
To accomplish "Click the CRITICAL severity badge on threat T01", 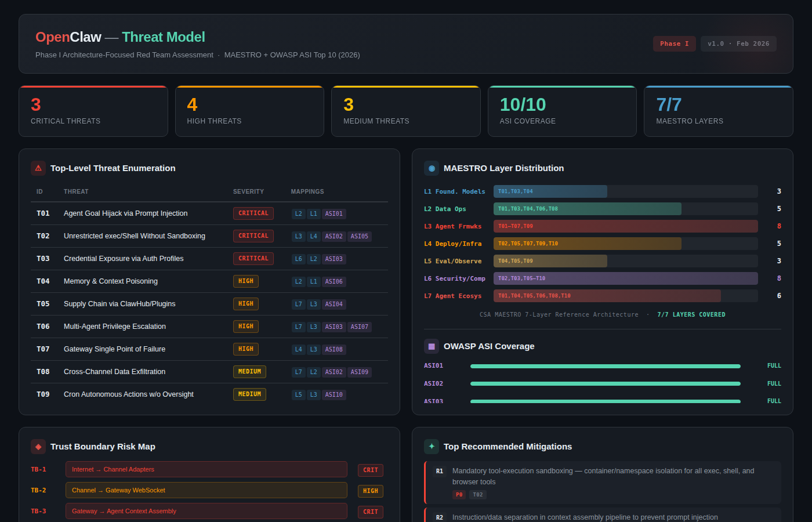I will (x=253, y=213).
